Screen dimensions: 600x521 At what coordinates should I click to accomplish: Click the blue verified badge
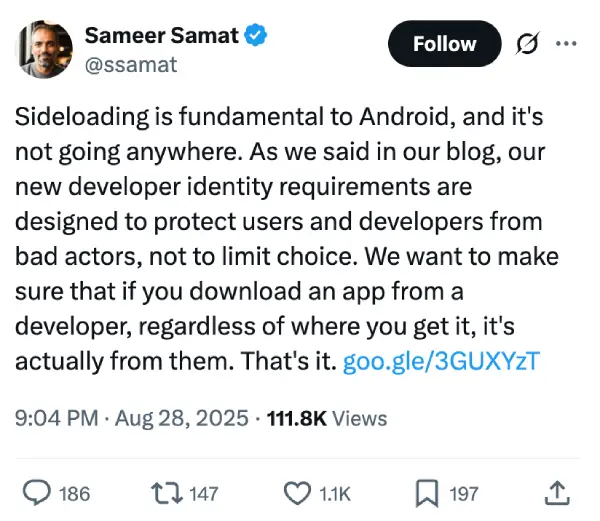click(256, 35)
